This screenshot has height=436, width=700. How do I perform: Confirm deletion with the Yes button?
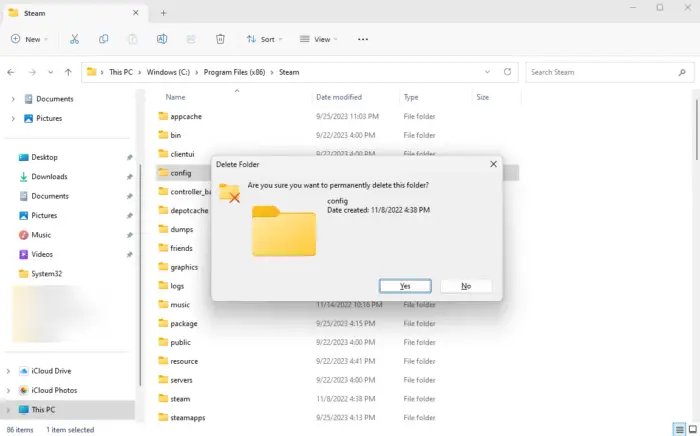[x=405, y=286]
